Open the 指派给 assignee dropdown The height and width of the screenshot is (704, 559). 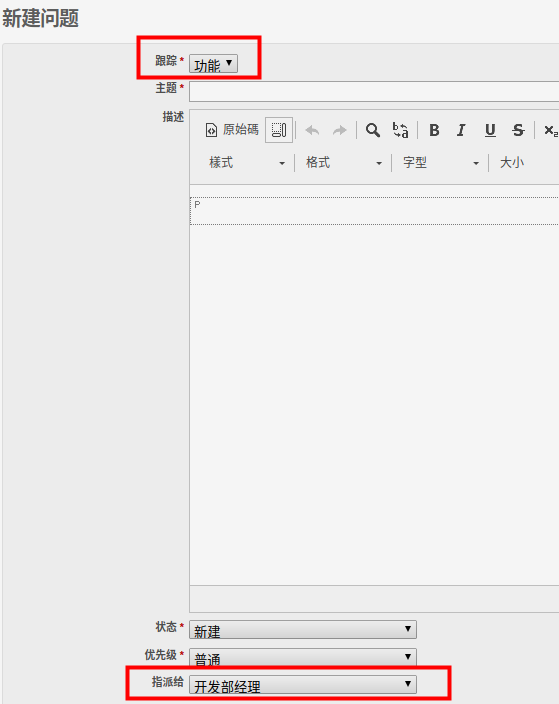pyautogui.click(x=303, y=684)
